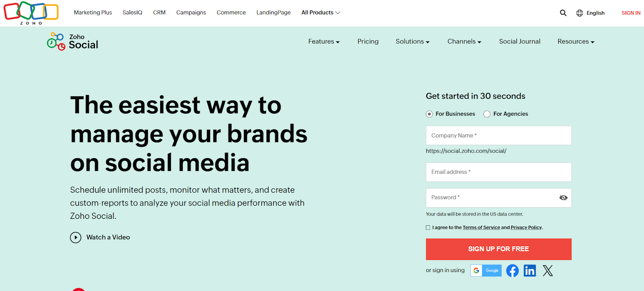Viewport: 644px width, 291px height.
Task: Sign in using Google button
Action: [x=486, y=270]
